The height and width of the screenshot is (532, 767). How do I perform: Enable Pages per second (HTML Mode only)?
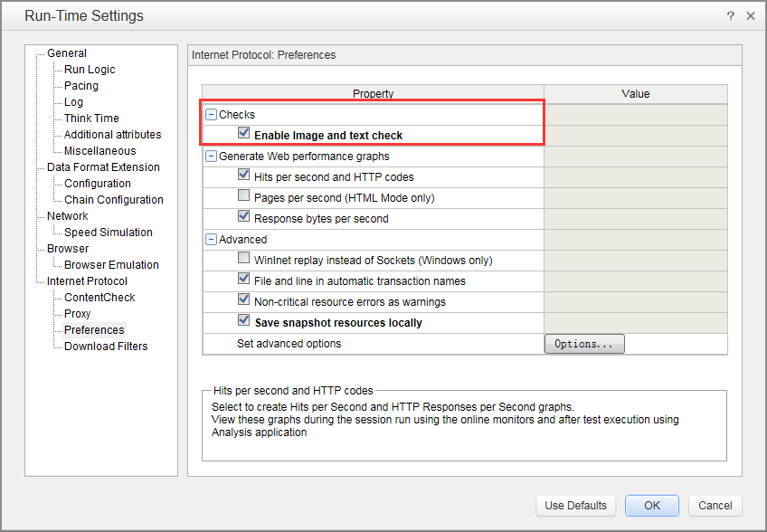(243, 196)
